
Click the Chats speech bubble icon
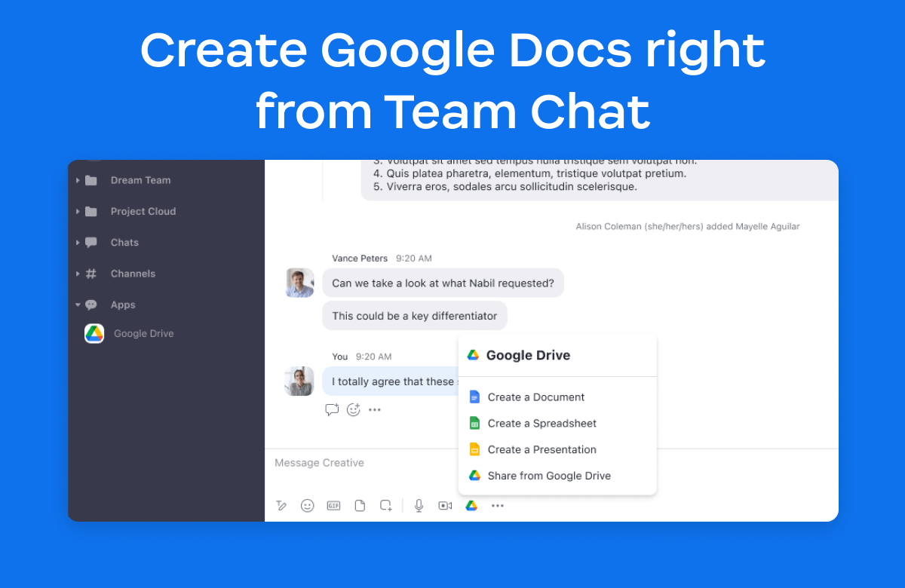[91, 243]
